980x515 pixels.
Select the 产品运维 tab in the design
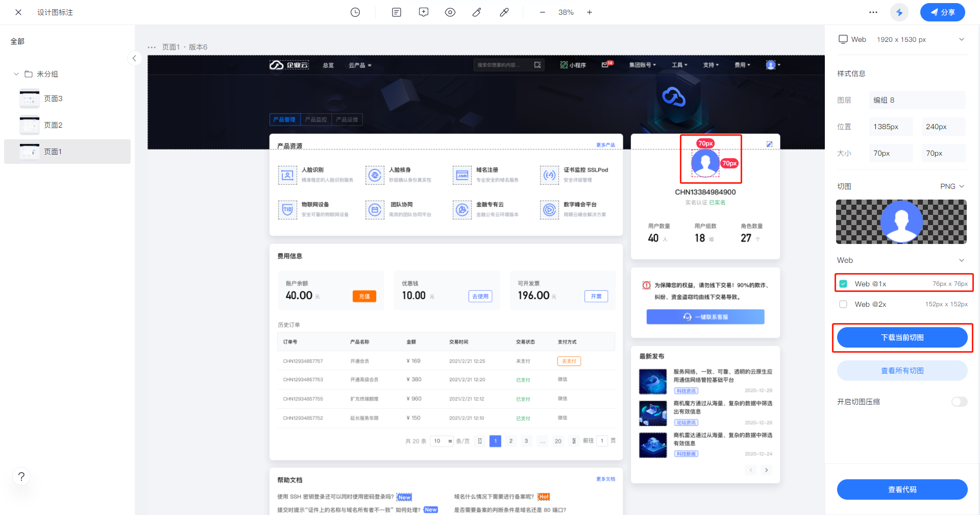pyautogui.click(x=347, y=119)
